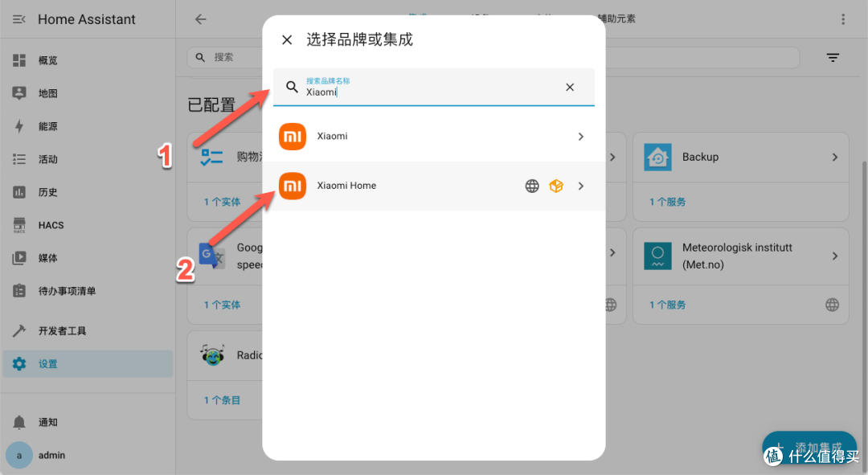
Task: Click the background integrations 搜索 field
Action: pyautogui.click(x=493, y=58)
